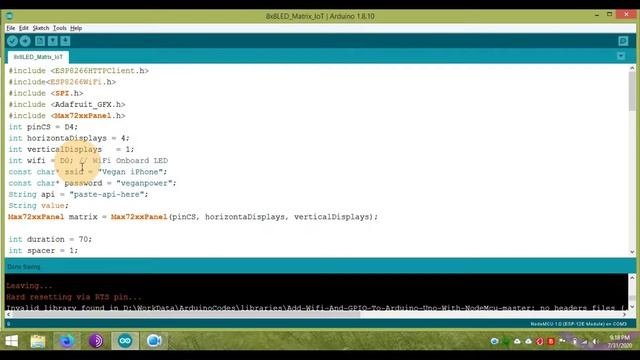
Task: Click the "Leaving..." console line
Action: click(29, 286)
